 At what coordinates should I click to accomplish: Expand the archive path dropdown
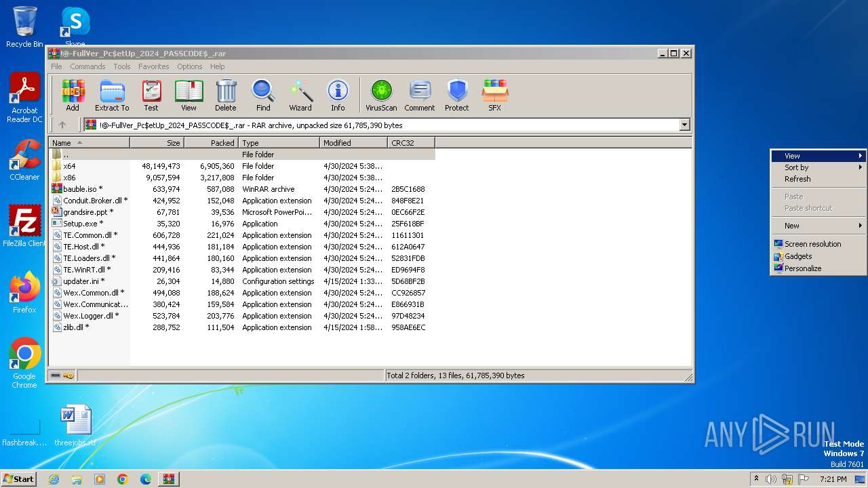point(684,125)
